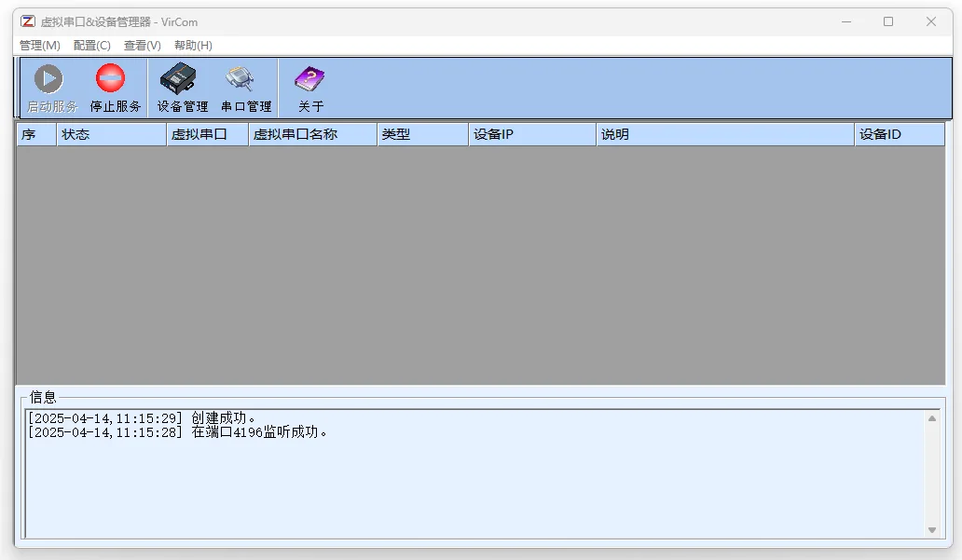The height and width of the screenshot is (560, 962).
Task: Click the 说明 column header
Action: click(x=725, y=134)
